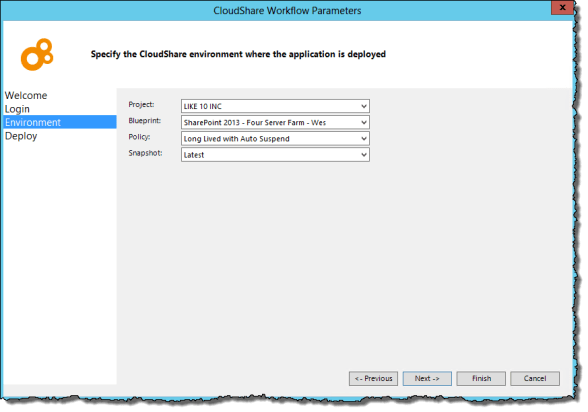Click the heading about specifying CloudShare environment

tap(238, 54)
